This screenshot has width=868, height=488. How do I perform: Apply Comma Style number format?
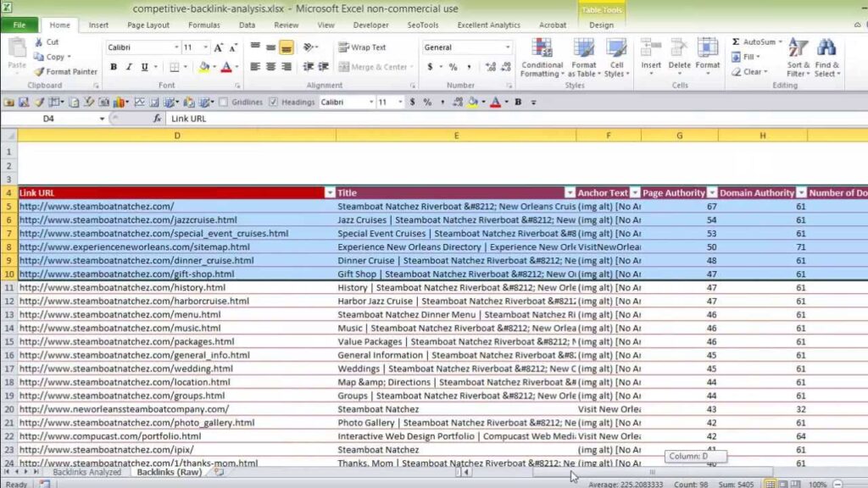tap(469, 67)
